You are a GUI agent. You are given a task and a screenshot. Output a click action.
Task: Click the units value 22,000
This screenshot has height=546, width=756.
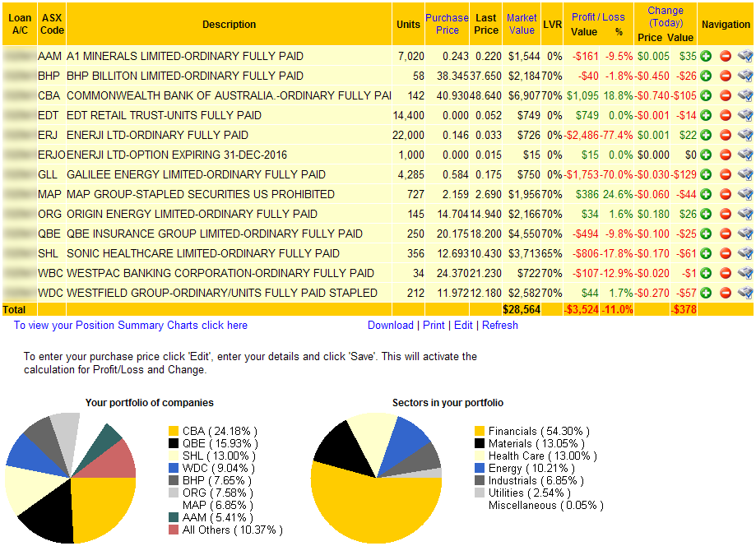click(408, 136)
